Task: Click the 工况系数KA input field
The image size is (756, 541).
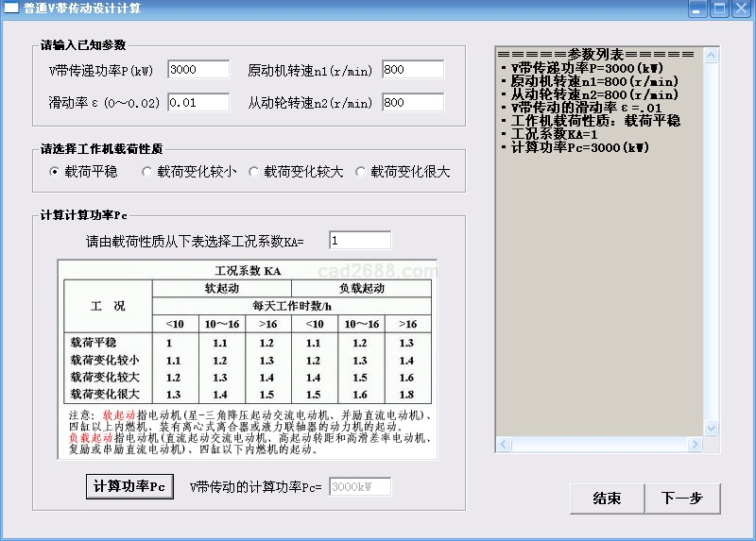Action: pos(359,241)
